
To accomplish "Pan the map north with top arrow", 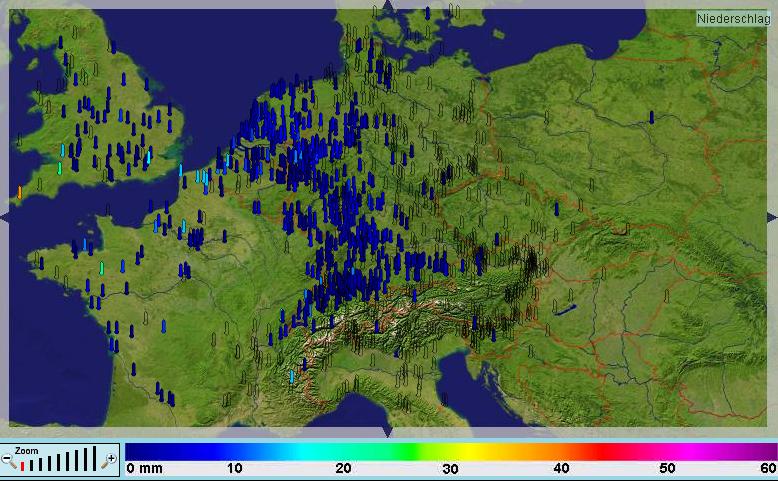I will pos(388,6).
